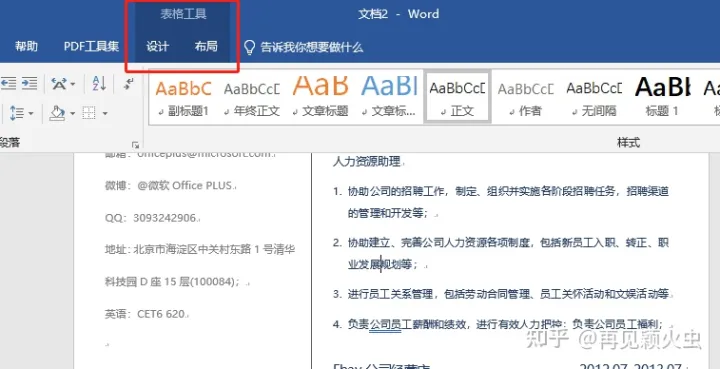Click list item 4 about 薪酬和绩效
This screenshot has height=369, width=720.
click(x=498, y=324)
